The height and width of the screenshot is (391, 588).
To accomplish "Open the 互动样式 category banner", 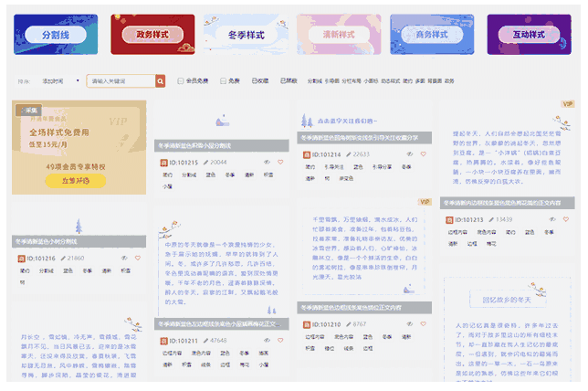I will tap(530, 35).
